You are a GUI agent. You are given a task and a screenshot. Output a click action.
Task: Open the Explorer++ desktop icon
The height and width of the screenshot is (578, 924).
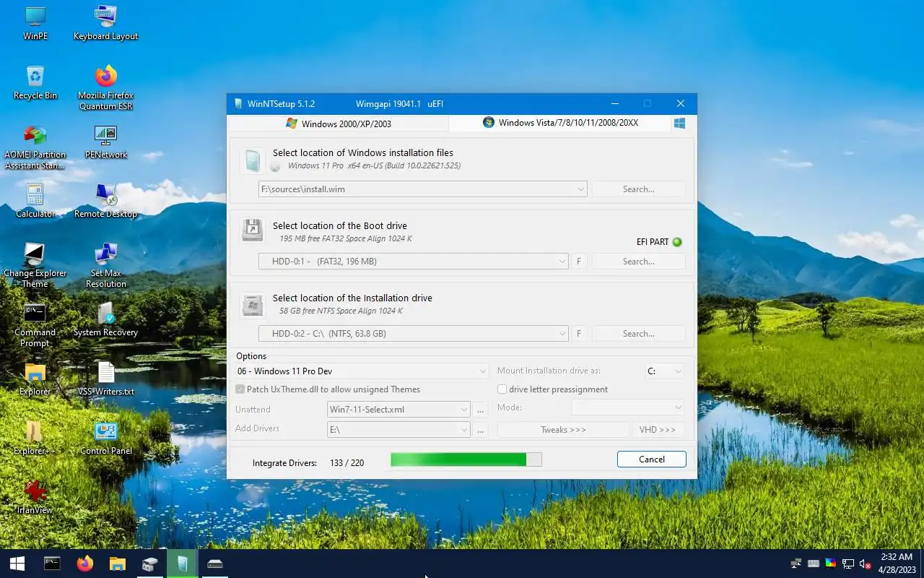coord(35,438)
